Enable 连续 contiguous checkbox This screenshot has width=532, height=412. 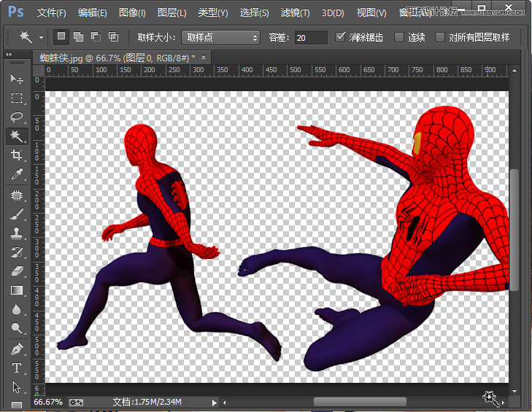click(x=399, y=37)
